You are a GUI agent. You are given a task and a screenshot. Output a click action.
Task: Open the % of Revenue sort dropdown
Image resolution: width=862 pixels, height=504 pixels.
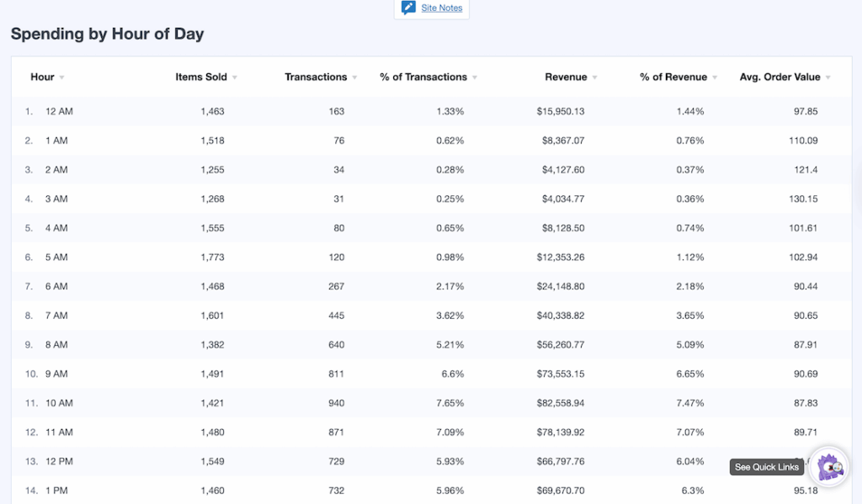point(714,77)
